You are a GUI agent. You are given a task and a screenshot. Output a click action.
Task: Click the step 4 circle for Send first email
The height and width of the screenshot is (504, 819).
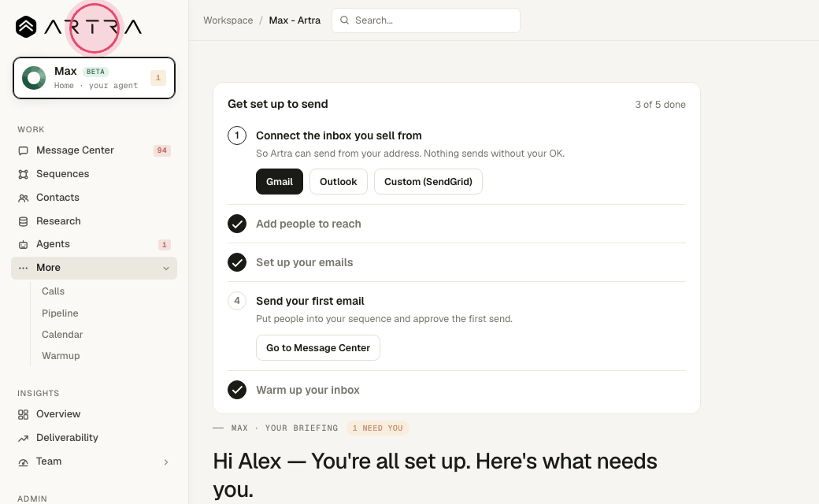237,301
